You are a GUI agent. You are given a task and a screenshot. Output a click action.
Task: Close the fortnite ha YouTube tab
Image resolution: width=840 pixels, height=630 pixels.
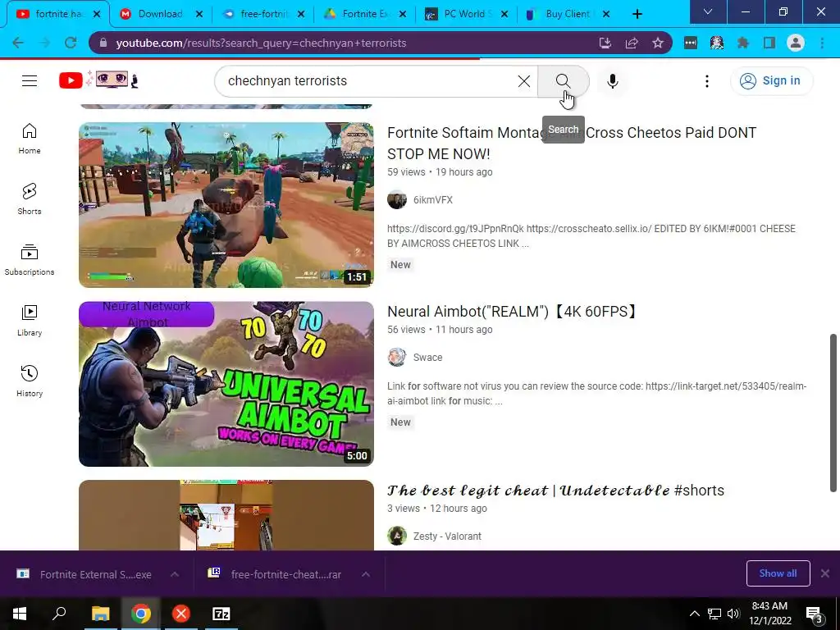click(97, 14)
